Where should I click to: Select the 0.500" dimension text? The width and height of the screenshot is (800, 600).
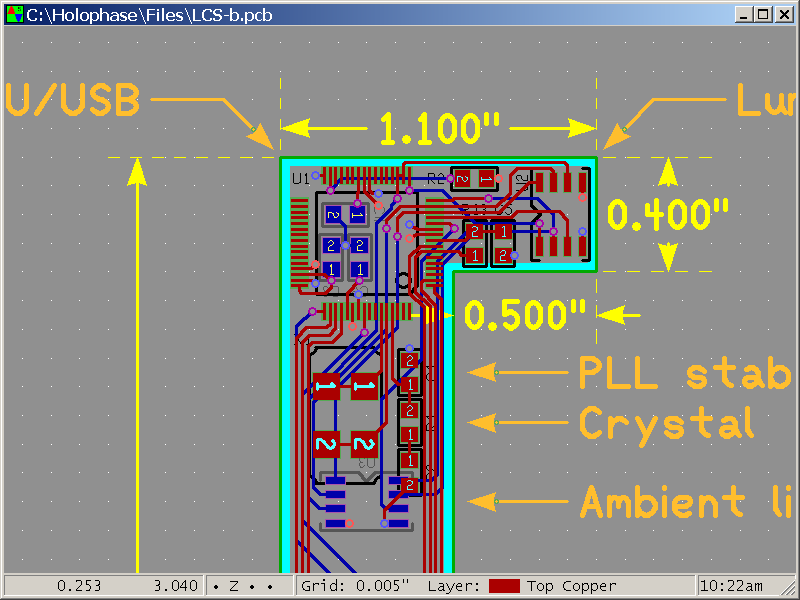pyautogui.click(x=525, y=315)
